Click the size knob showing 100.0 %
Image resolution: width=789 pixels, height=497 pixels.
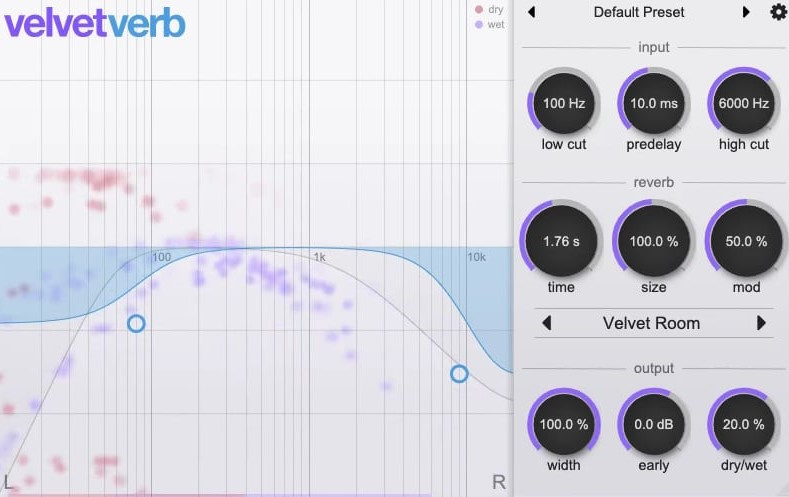click(x=654, y=241)
